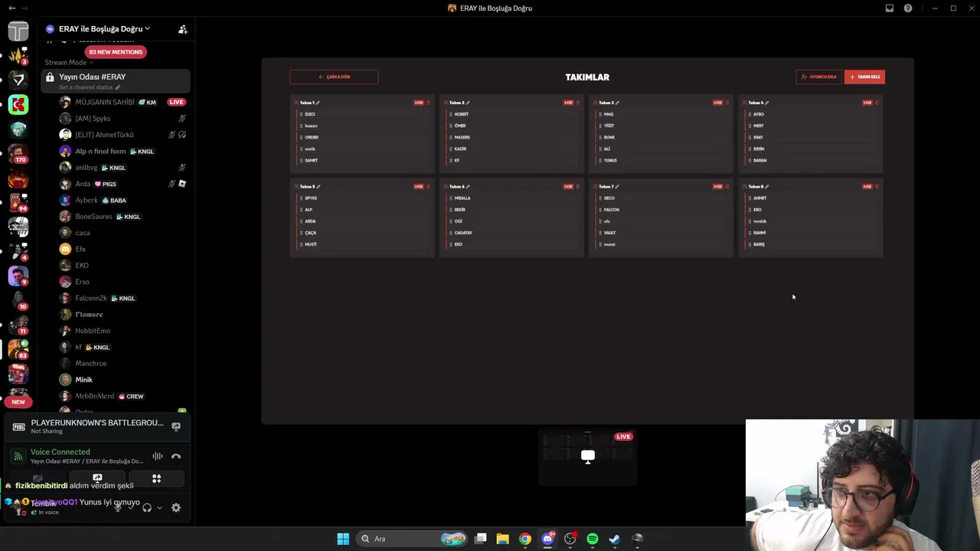Open Discord help icon in title bar
980x551 pixels.
pyautogui.click(x=908, y=8)
